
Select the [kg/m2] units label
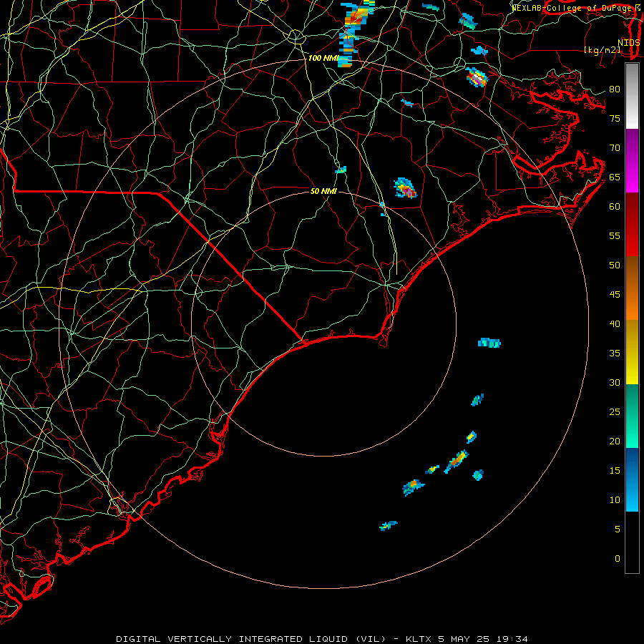pos(602,50)
